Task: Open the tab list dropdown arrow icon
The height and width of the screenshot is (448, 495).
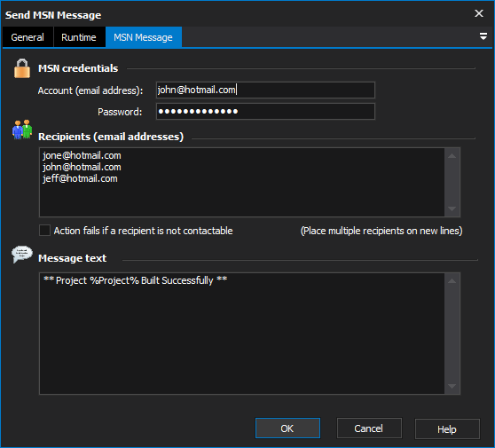Action: [483, 36]
